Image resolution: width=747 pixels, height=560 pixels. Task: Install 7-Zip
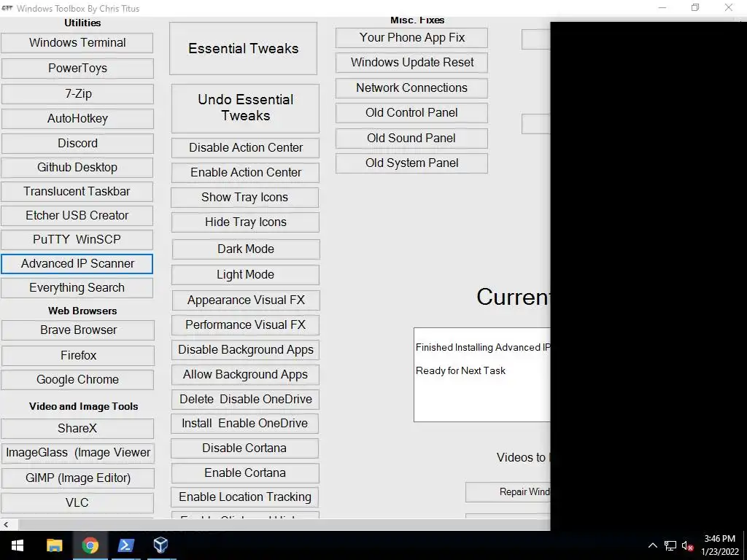(77, 94)
